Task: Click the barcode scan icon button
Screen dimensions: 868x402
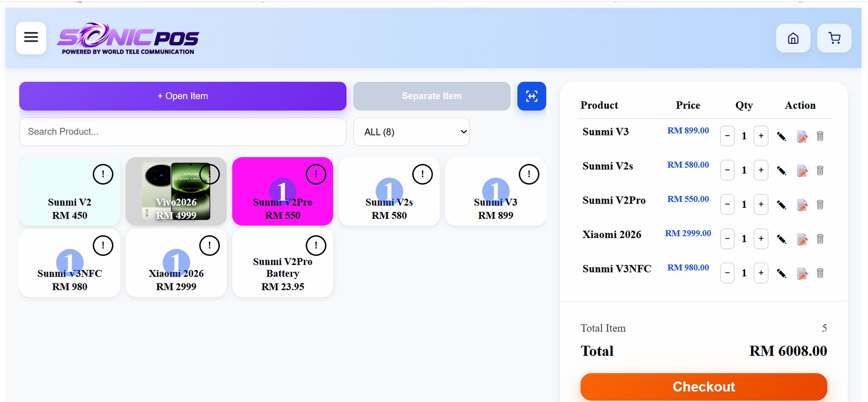Action: [x=531, y=96]
